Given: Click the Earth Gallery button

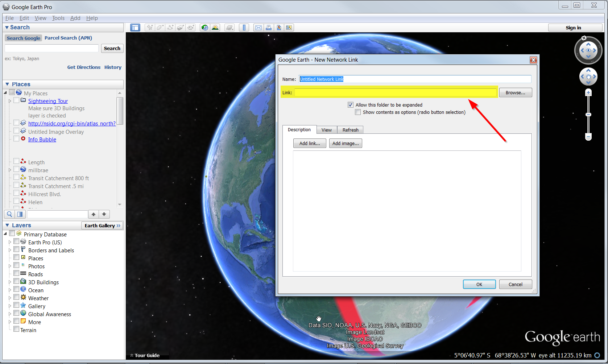Looking at the screenshot, I should click(102, 226).
